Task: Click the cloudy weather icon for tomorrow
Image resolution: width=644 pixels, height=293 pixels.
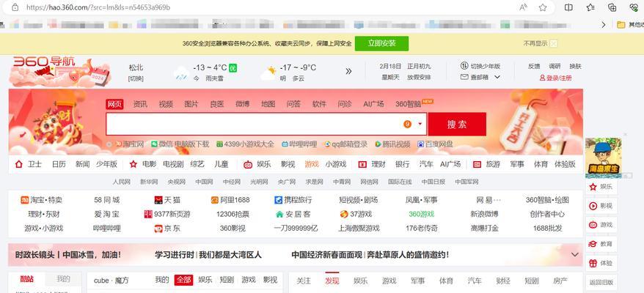Action: (x=268, y=73)
